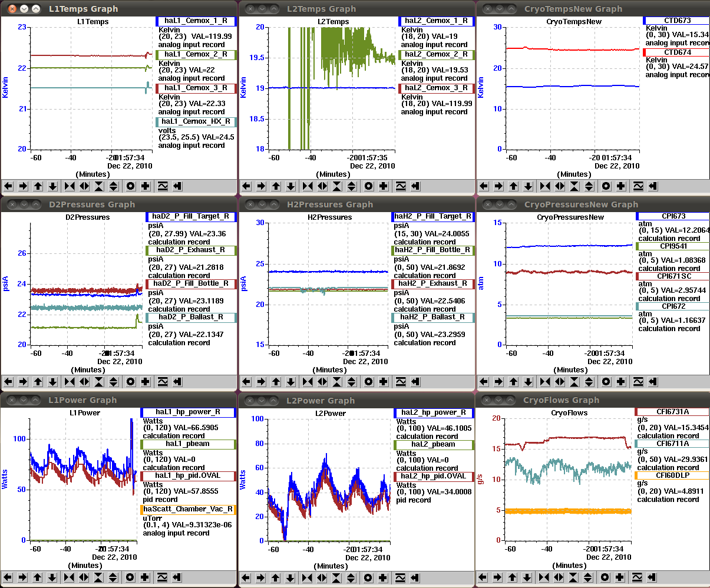The height and width of the screenshot is (588, 710).
Task: Click the down arrow in H2Pressures Graph toolbar
Action: tap(290, 381)
